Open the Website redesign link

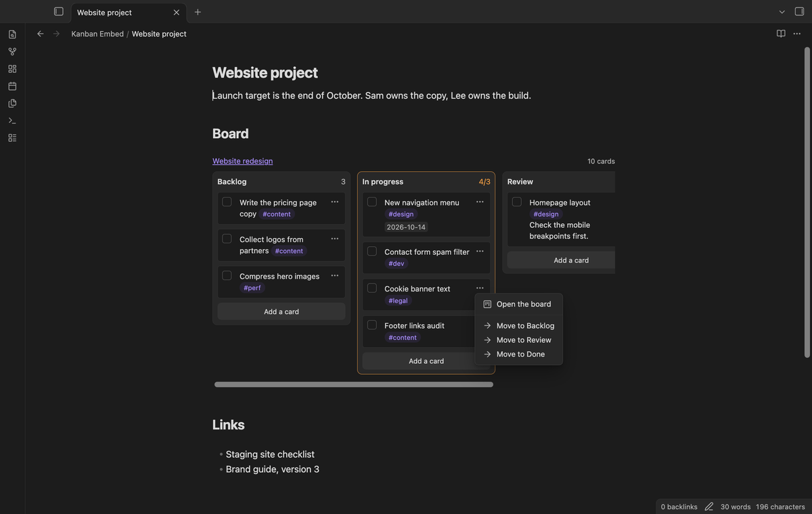242,161
